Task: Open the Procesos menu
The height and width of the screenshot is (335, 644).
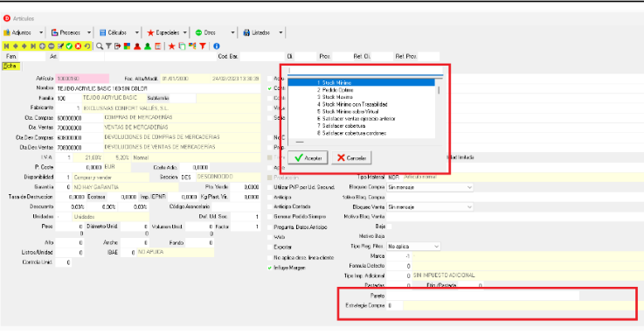Action: pyautogui.click(x=71, y=32)
